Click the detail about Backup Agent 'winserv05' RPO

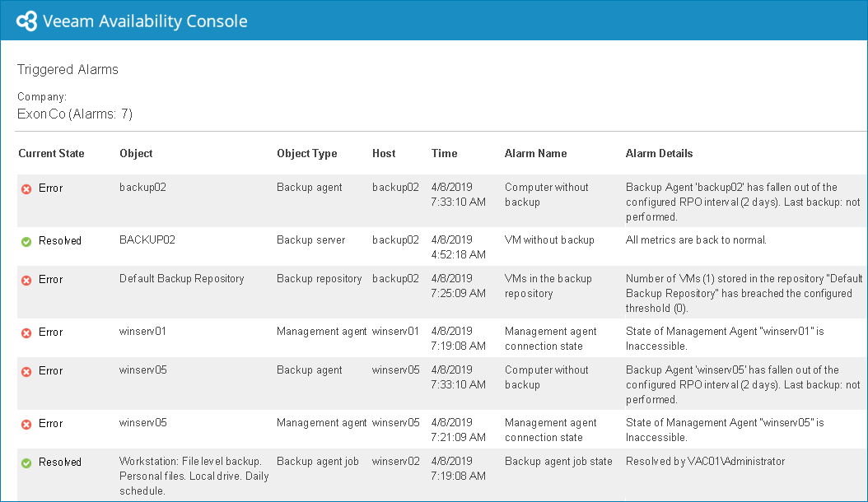(x=743, y=384)
